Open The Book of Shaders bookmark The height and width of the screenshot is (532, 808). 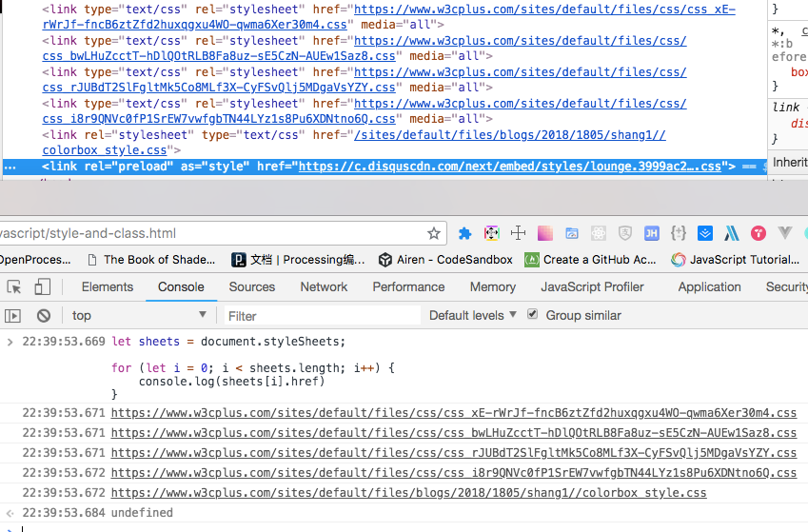point(151,260)
